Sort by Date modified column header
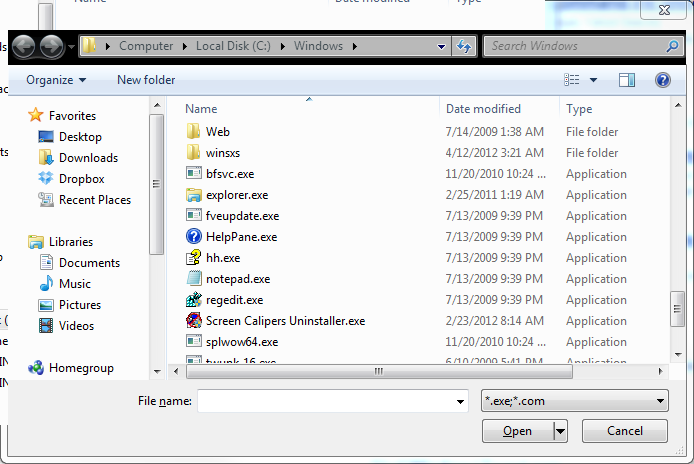694x464 pixels. tap(483, 109)
